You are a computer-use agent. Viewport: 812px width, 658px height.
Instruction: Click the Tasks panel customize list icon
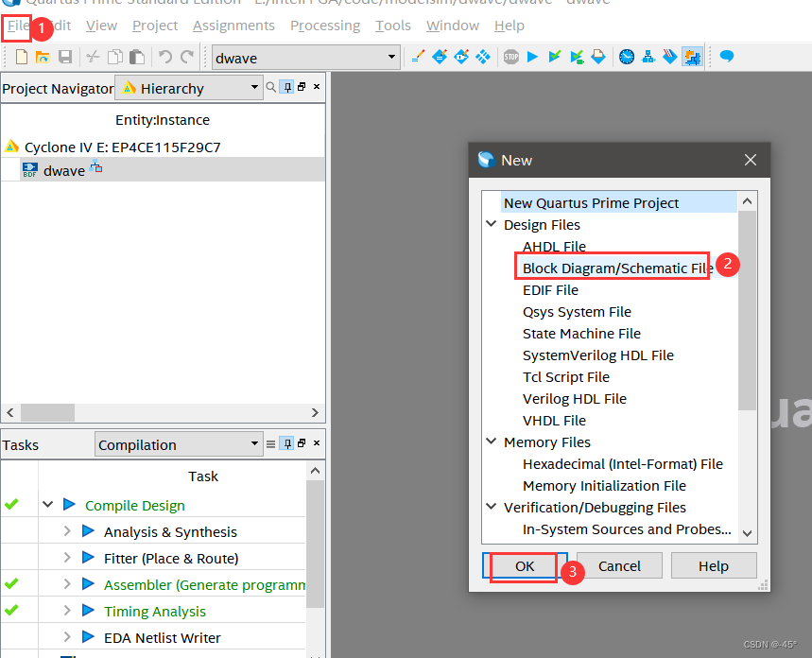[x=271, y=443]
